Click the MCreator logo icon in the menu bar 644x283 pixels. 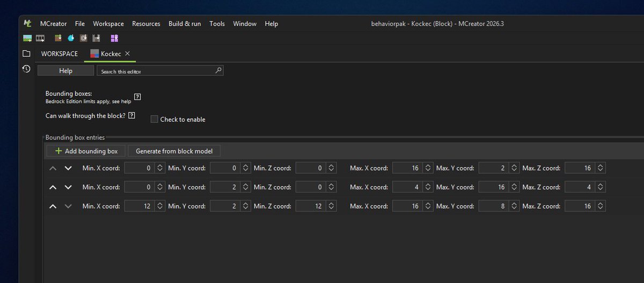tap(28, 24)
